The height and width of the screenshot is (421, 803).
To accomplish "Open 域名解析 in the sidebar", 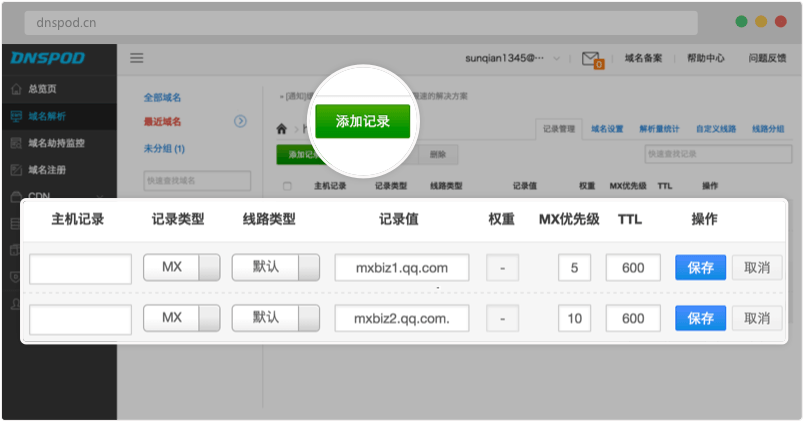I will [x=48, y=116].
